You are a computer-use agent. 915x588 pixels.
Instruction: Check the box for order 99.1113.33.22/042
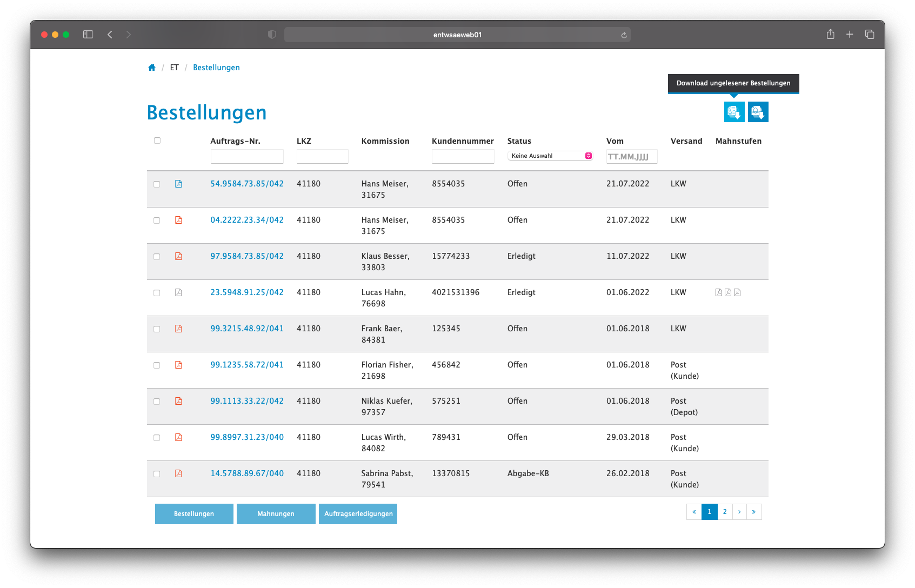[x=157, y=402]
